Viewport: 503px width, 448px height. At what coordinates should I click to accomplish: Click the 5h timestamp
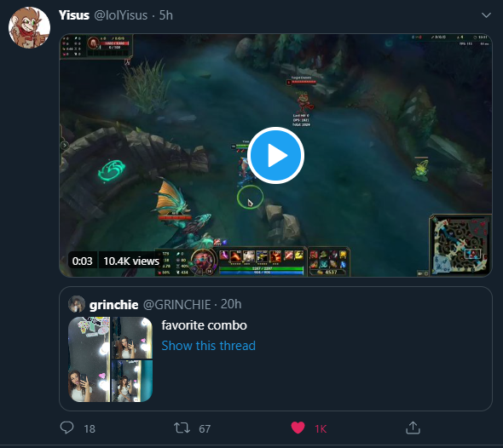[x=166, y=15]
